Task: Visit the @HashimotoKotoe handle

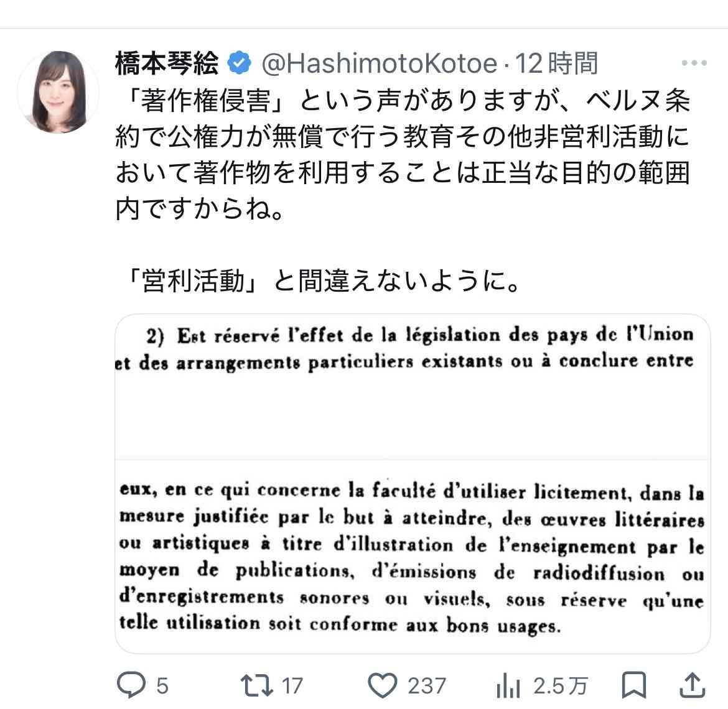Action: pyautogui.click(x=380, y=63)
